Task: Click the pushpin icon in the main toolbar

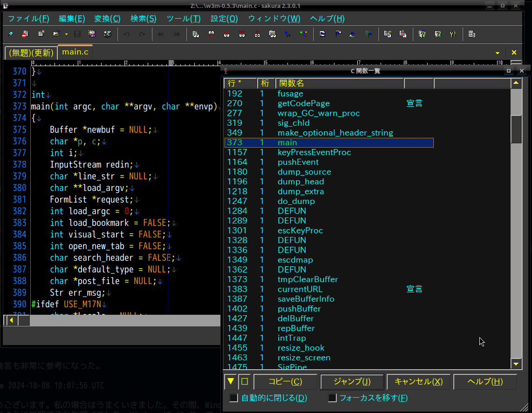Action: 11,34
